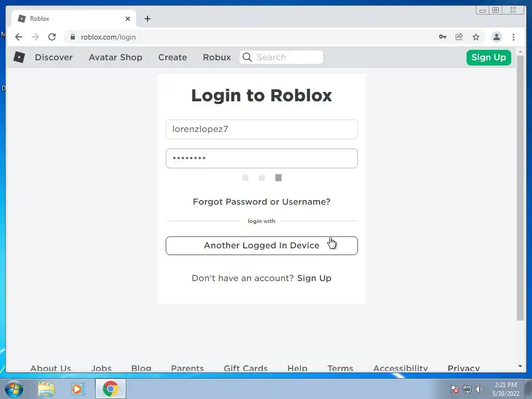Click the scrollbar up arrow

coord(520,52)
